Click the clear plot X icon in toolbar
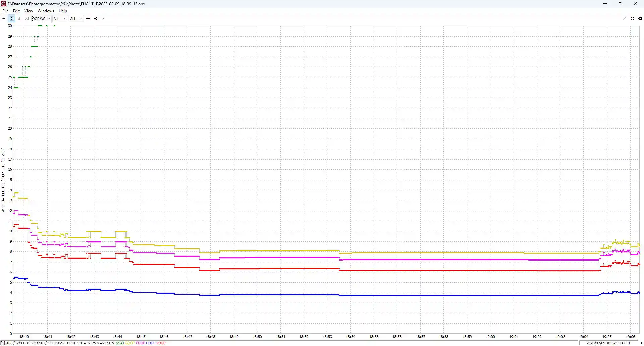This screenshot has width=644, height=346. pos(625,19)
